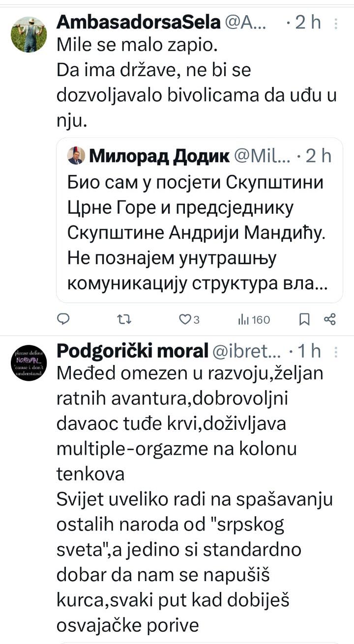Bookmark the AmbasadorsaSela tweet
354x644 pixels.
[304, 320]
